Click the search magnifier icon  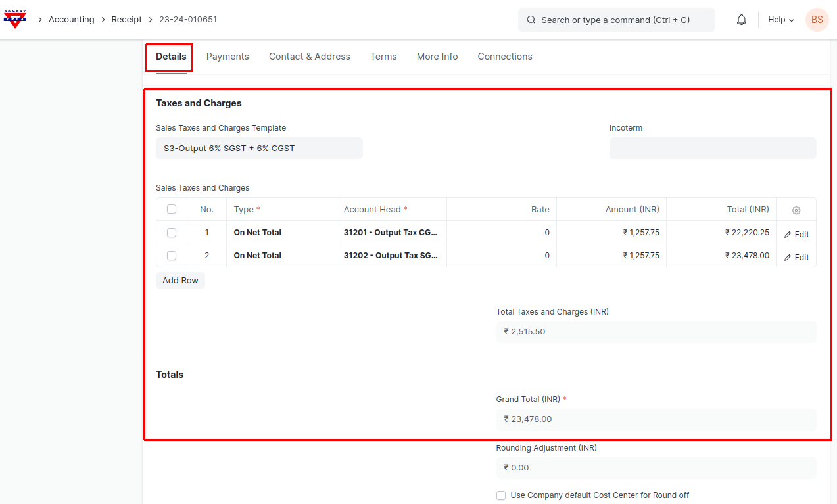click(x=531, y=20)
